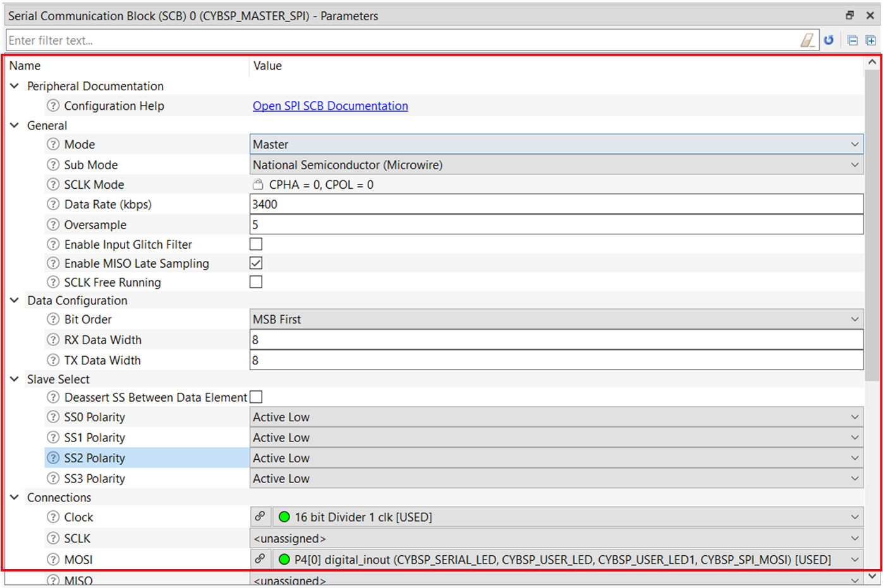The width and height of the screenshot is (883, 588).
Task: Open help icon for Mode parameter
Action: tap(54, 144)
